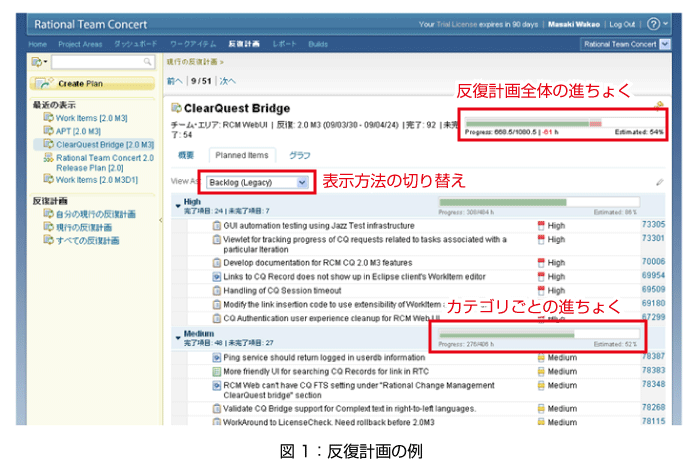Open Work Items [2.0 M3] recent entry
The width and height of the screenshot is (700, 470).
[x=92, y=118]
